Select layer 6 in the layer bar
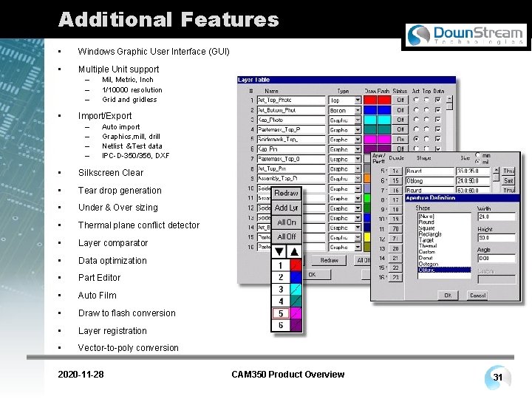 click(281, 325)
